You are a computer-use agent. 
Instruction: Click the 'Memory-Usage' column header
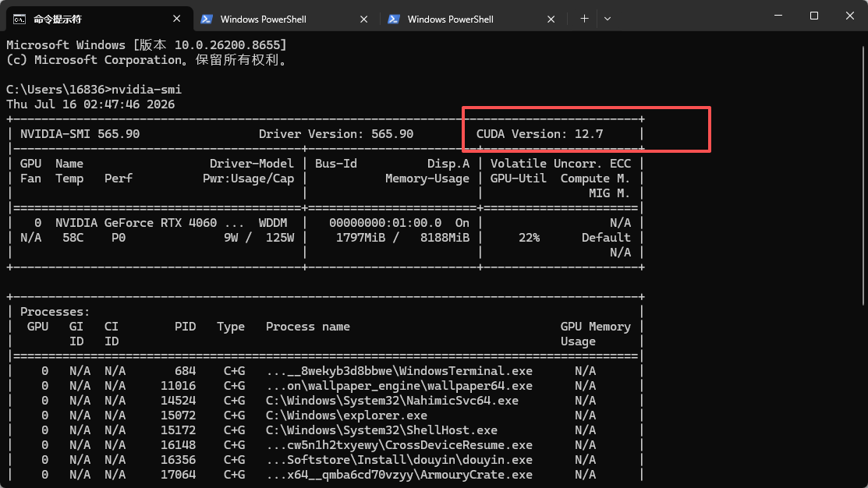point(427,179)
